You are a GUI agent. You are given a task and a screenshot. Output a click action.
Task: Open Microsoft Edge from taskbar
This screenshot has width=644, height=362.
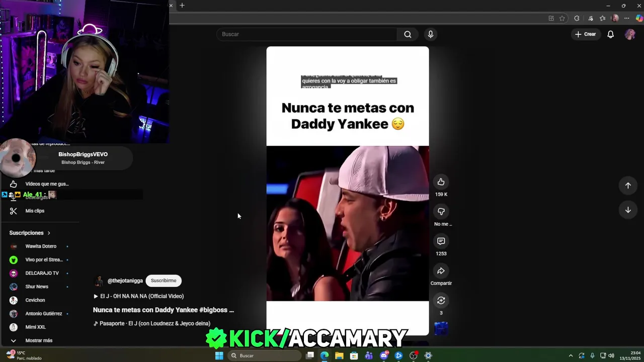(x=325, y=355)
